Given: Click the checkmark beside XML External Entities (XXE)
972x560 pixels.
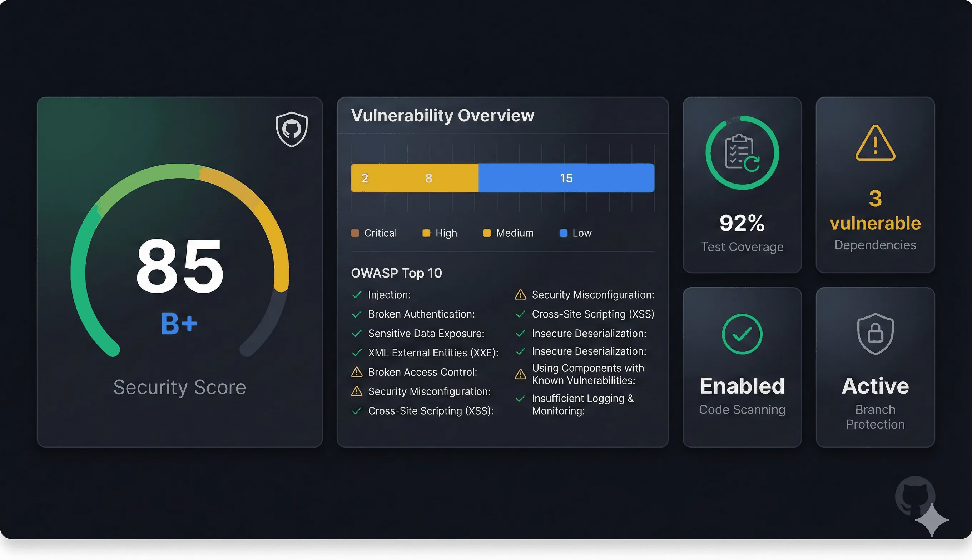Looking at the screenshot, I should coord(357,352).
